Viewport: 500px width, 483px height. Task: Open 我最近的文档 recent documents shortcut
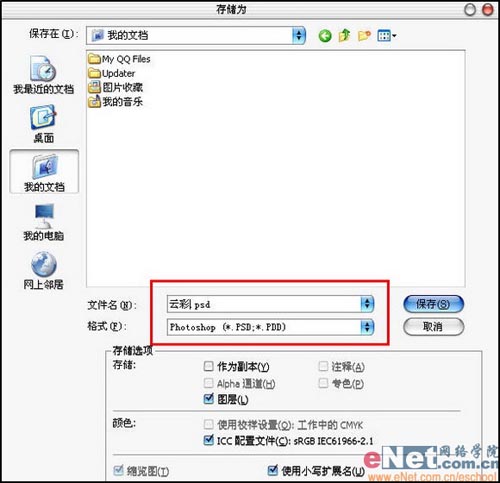(43, 75)
